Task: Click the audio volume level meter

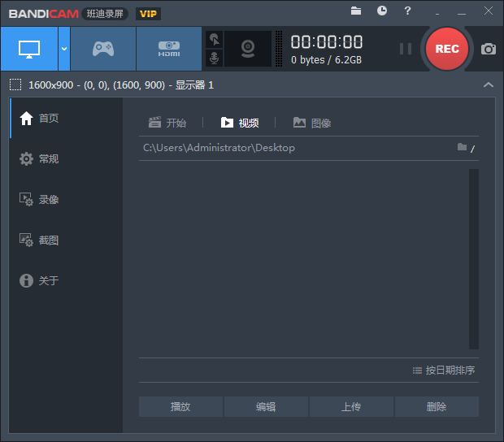Action: tap(279, 49)
